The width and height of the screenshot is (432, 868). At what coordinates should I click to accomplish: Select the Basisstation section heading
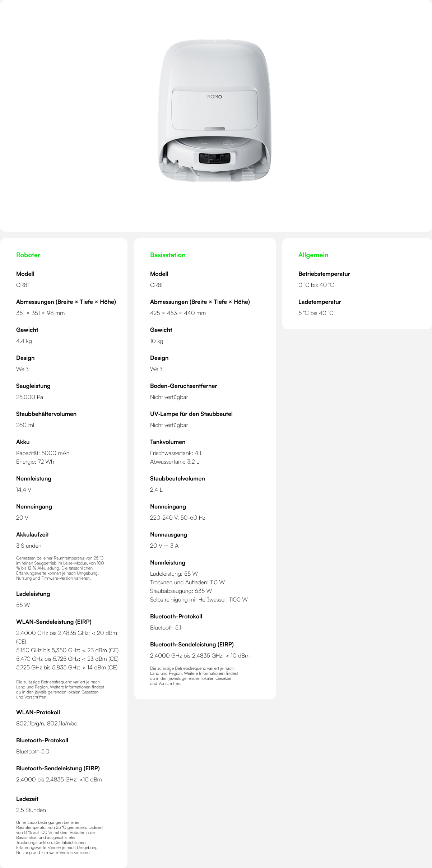click(168, 255)
